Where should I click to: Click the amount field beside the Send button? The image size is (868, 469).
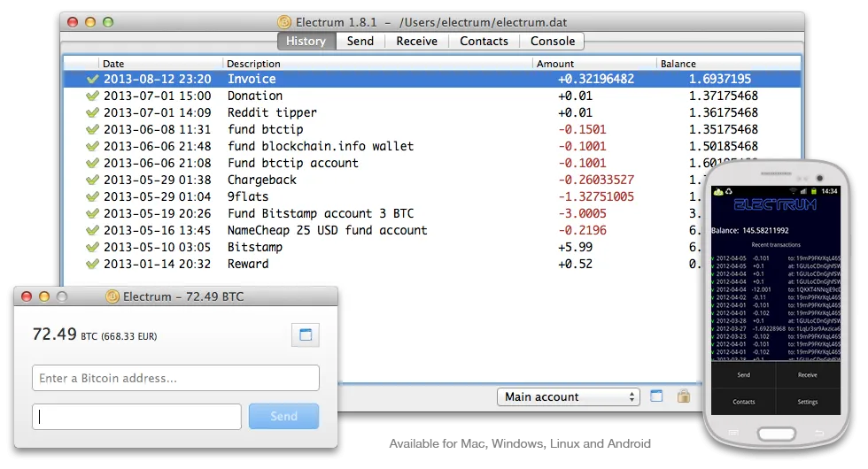click(136, 417)
